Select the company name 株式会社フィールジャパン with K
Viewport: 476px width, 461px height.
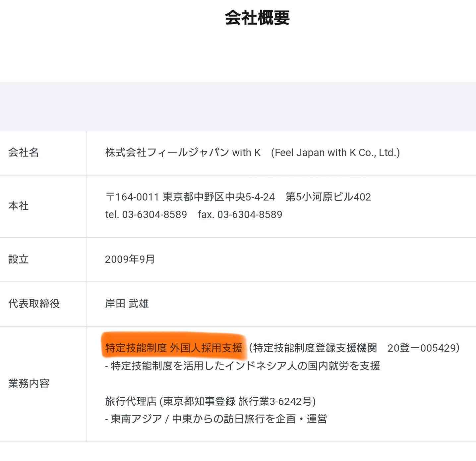[183, 152]
